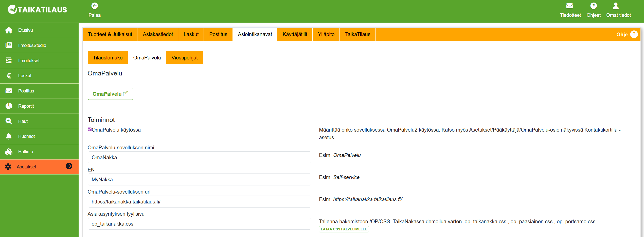Focus the OmaPalvelu-sovelluksen url input
The width and height of the screenshot is (644, 237).
click(x=199, y=202)
